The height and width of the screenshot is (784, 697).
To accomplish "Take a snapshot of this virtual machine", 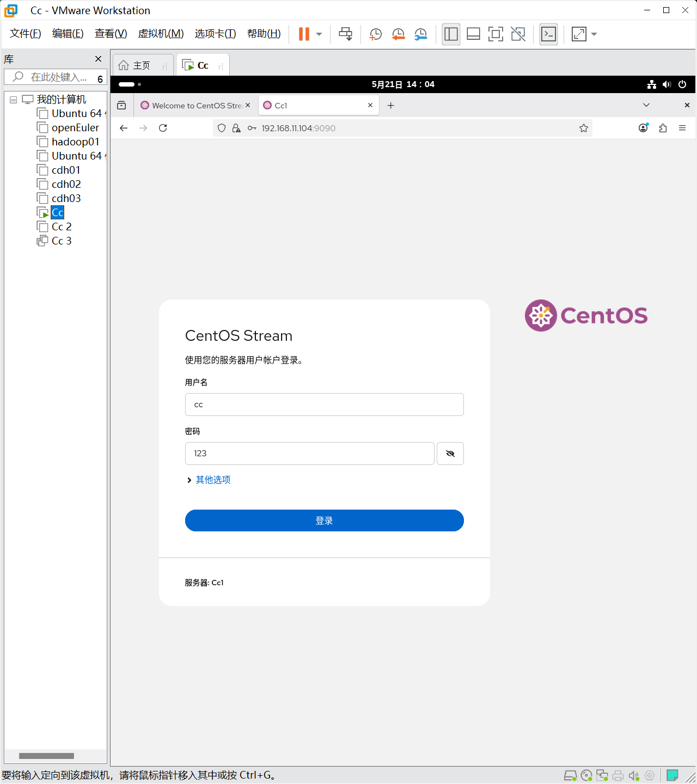I will click(x=375, y=34).
